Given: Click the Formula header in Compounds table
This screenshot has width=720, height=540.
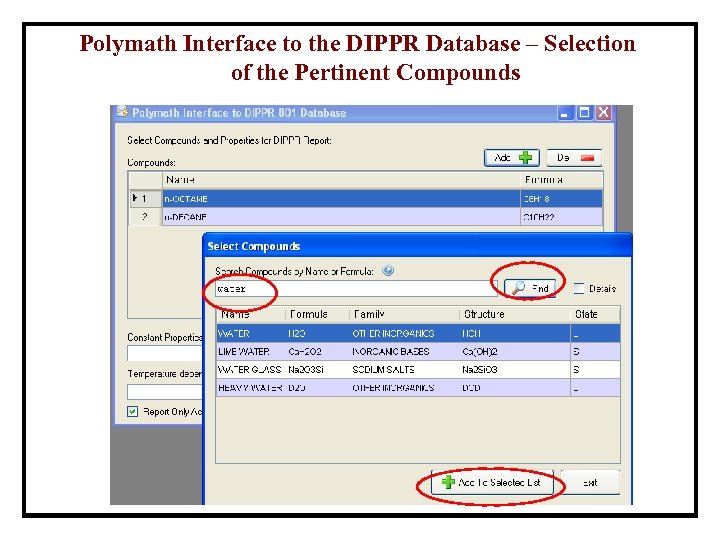Looking at the screenshot, I should pos(562,180).
